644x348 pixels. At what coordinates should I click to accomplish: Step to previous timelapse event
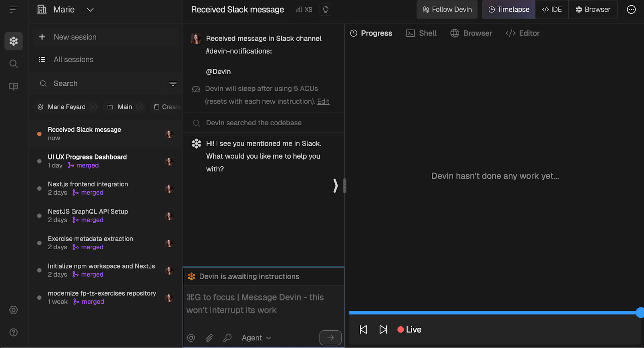363,329
